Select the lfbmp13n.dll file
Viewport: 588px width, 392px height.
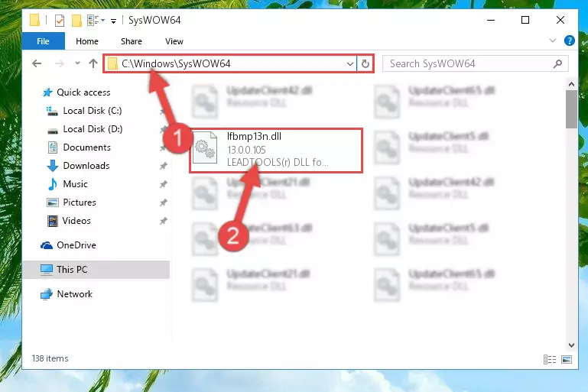[x=276, y=151]
